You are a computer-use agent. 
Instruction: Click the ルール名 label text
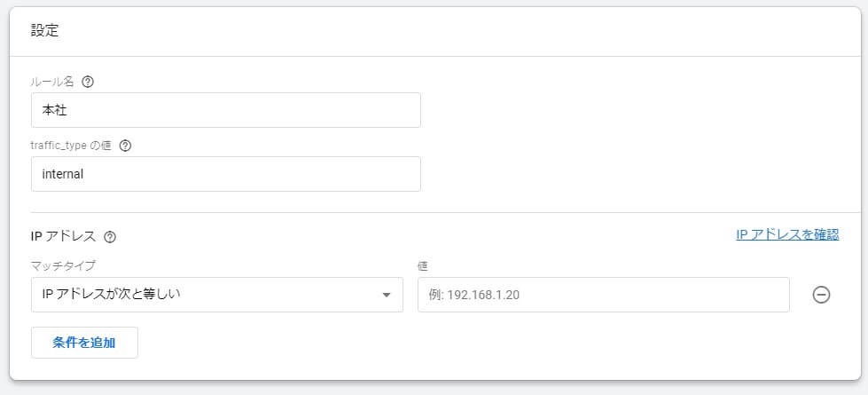(x=54, y=82)
